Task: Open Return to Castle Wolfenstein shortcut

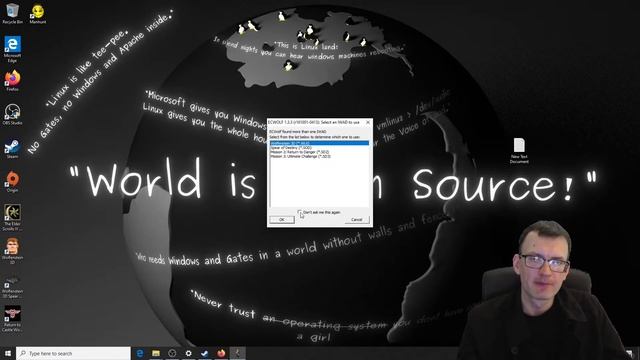Action: tap(12, 318)
